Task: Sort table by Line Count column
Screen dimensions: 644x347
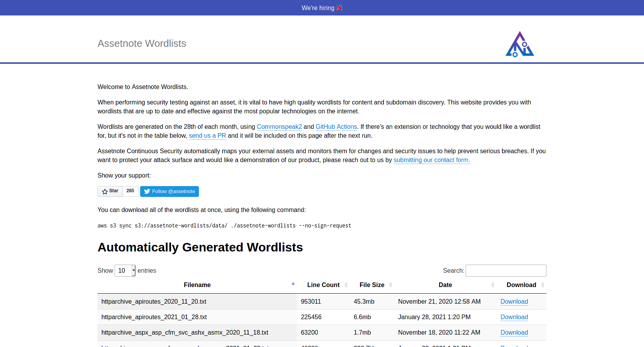Action: [x=324, y=285]
